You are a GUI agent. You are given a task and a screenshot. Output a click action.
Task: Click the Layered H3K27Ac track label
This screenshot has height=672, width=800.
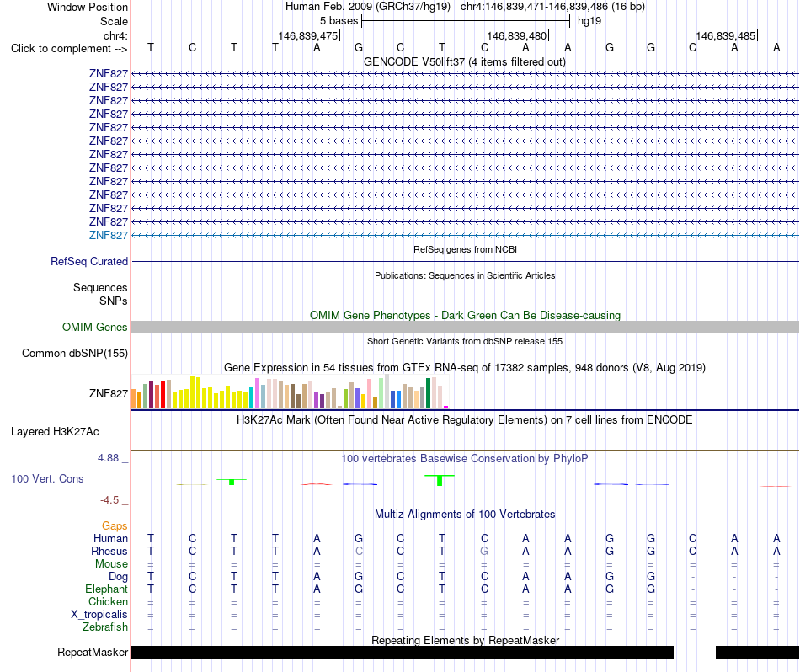click(x=55, y=432)
